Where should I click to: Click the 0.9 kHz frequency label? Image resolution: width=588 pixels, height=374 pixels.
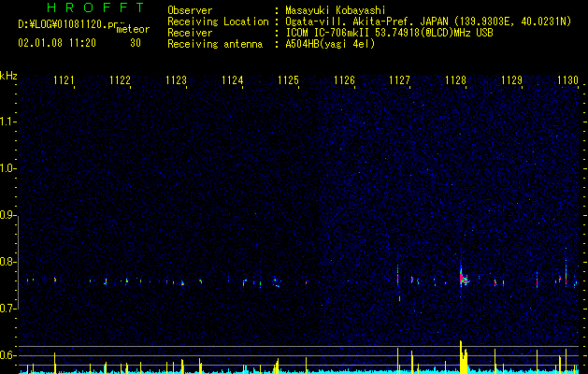click(x=7, y=215)
